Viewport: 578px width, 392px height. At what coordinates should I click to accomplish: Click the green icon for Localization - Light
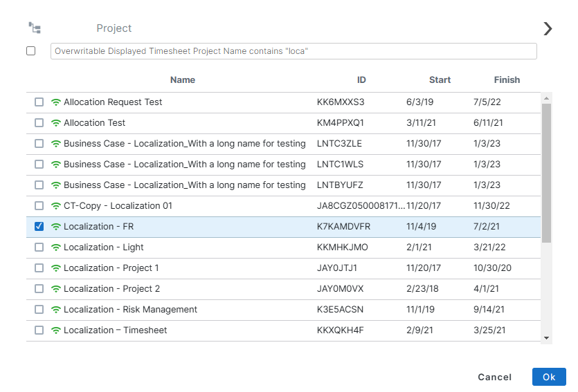[x=56, y=248]
